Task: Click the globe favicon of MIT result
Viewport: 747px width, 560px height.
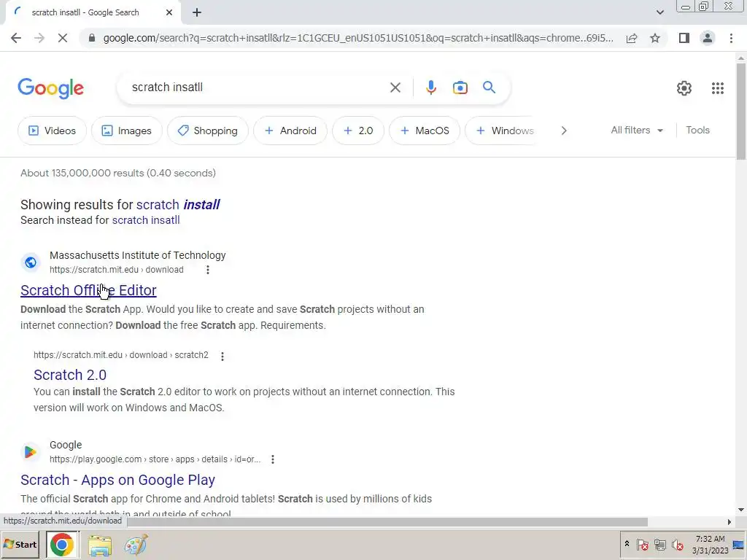Action: point(31,262)
